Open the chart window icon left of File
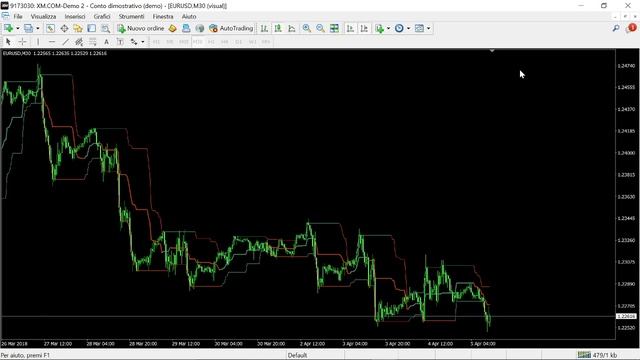 click(x=5, y=16)
